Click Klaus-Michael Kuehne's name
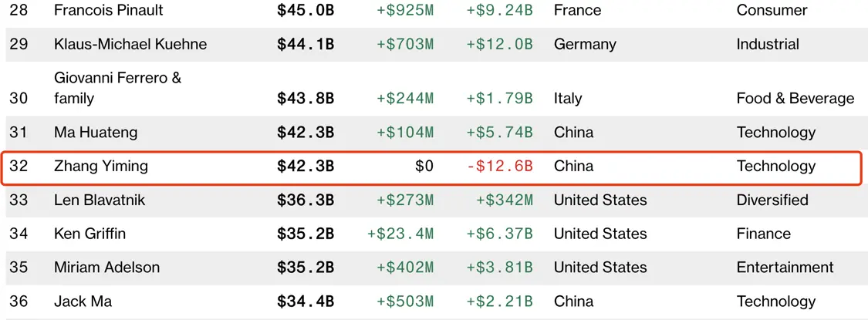The image size is (868, 320). coord(130,44)
